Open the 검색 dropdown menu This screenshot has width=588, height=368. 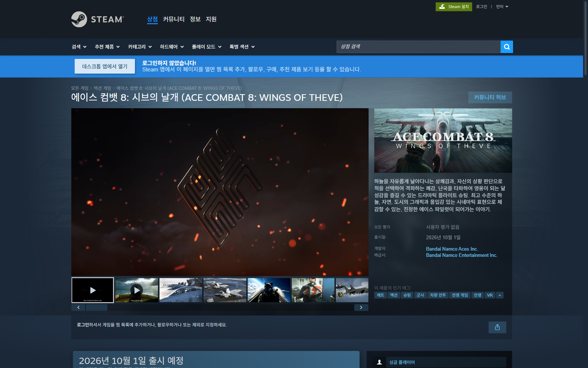[x=79, y=47]
